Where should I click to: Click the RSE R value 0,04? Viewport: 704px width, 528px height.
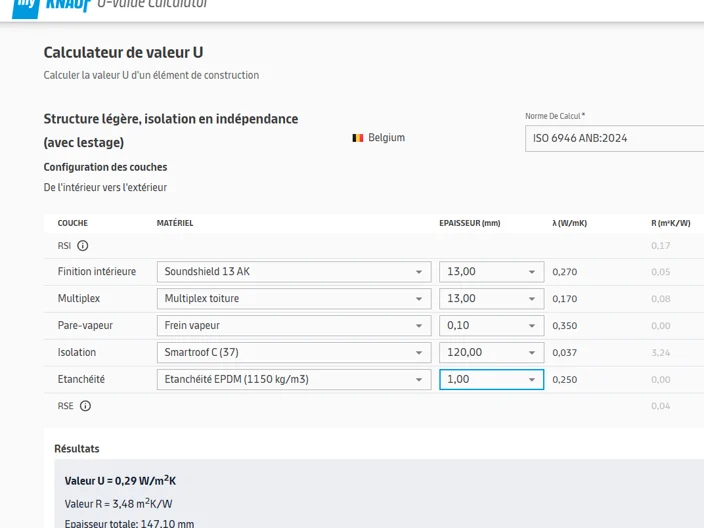tap(661, 406)
